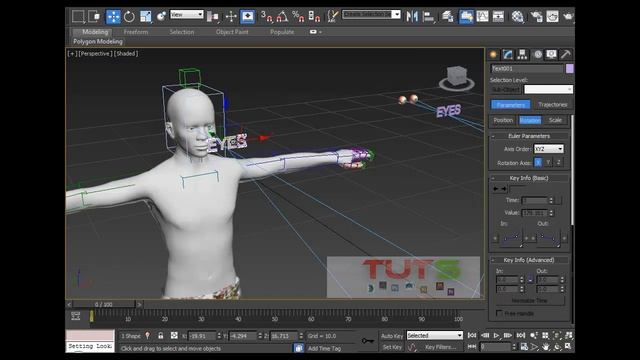
Task: Open the reference coordinate View dropdown
Action: coord(187,14)
